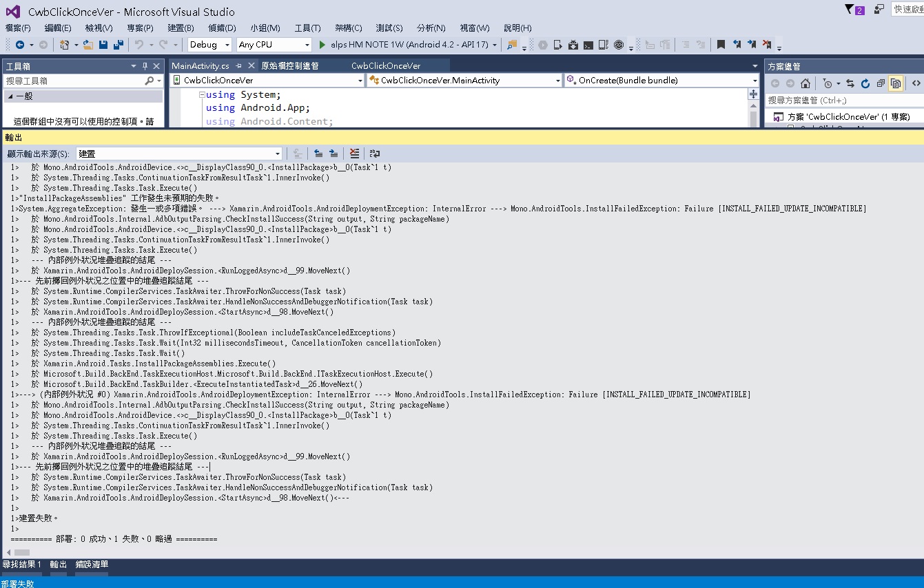Click the Find in Files toolbar icon

coord(512,45)
